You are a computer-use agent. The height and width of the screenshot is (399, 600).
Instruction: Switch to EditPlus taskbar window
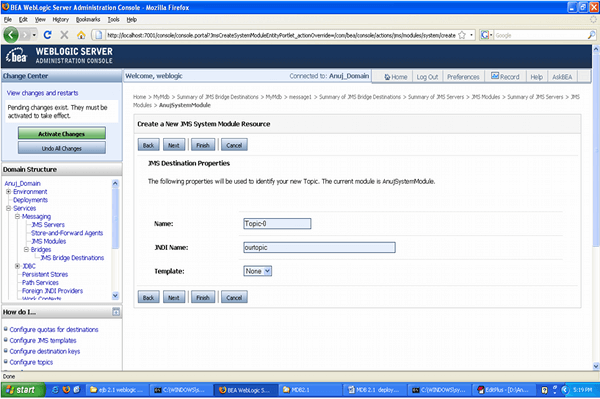click(x=504, y=390)
